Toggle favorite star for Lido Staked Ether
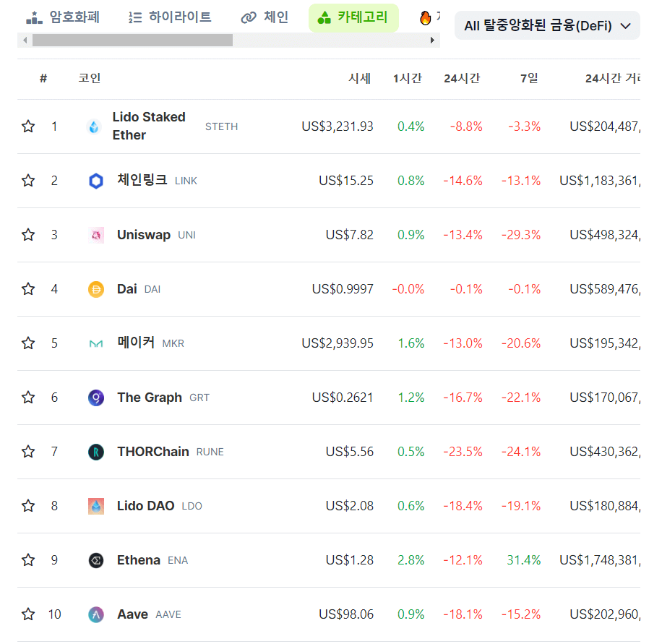Screen dimensions: 662x644 [x=28, y=126]
